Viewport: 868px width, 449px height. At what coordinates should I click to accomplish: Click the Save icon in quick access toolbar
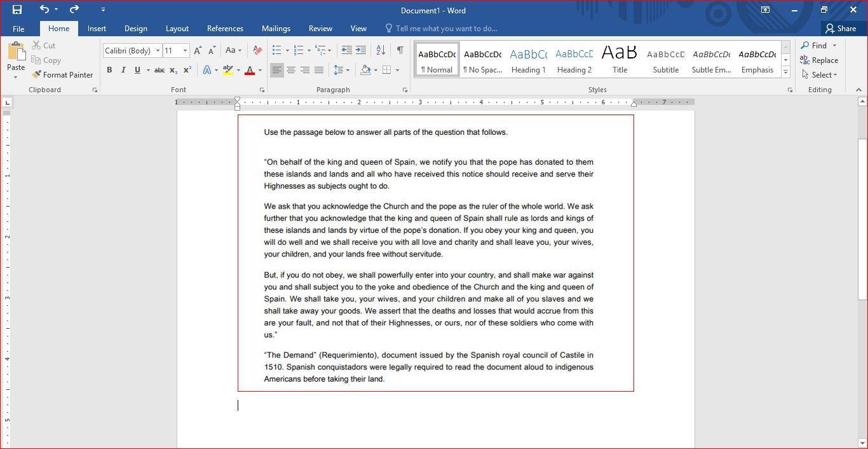pyautogui.click(x=17, y=10)
